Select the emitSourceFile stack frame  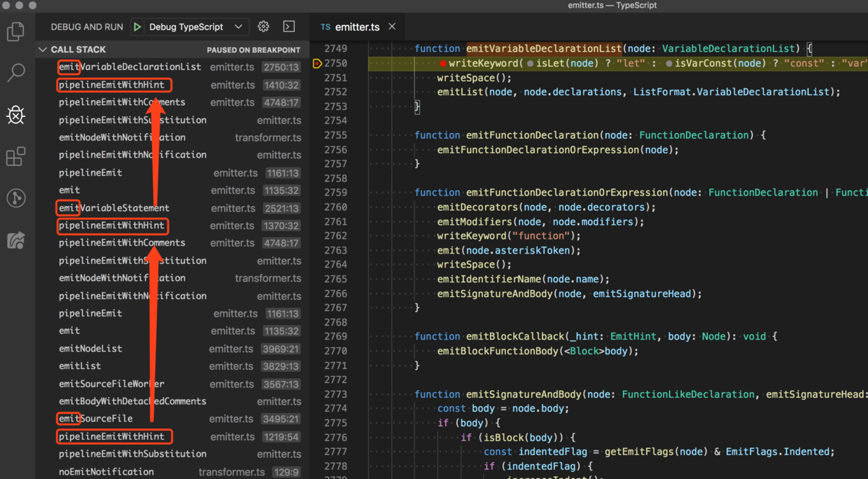(x=174, y=419)
